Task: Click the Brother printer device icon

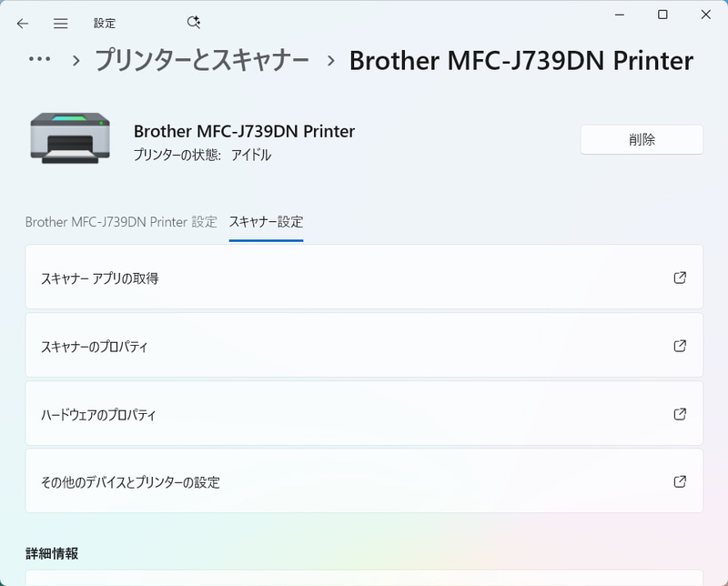Action: [x=70, y=136]
